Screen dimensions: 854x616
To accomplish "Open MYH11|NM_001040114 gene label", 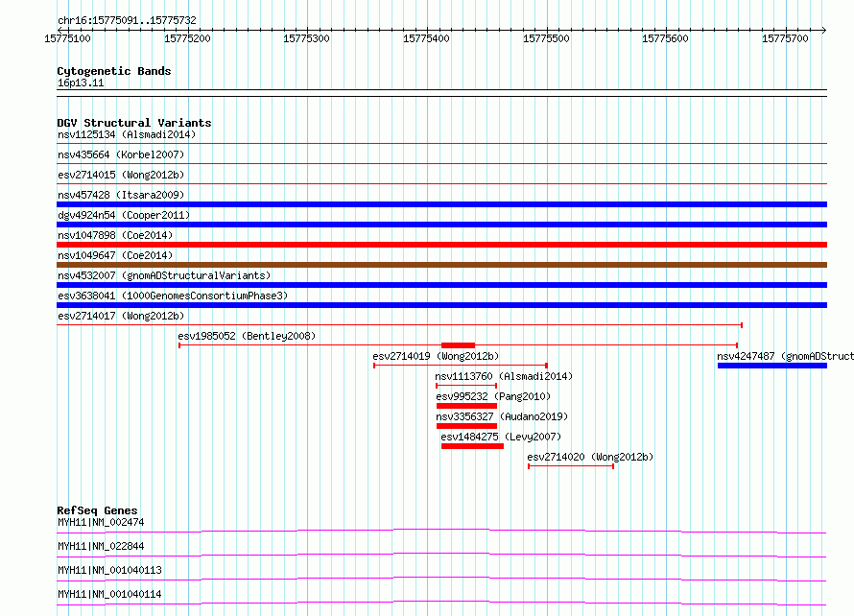I will point(109,594).
